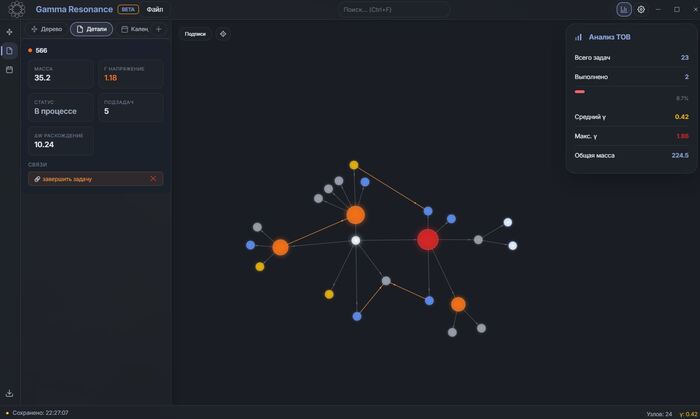Open the Календарь tab

135,29
